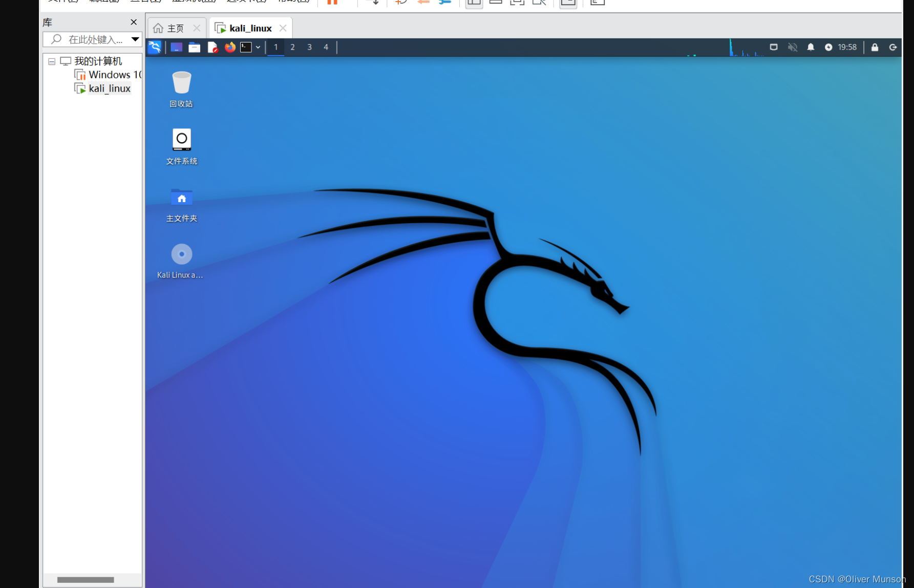Open the file manager panel launcher
The height and width of the screenshot is (588, 914).
[x=195, y=47]
